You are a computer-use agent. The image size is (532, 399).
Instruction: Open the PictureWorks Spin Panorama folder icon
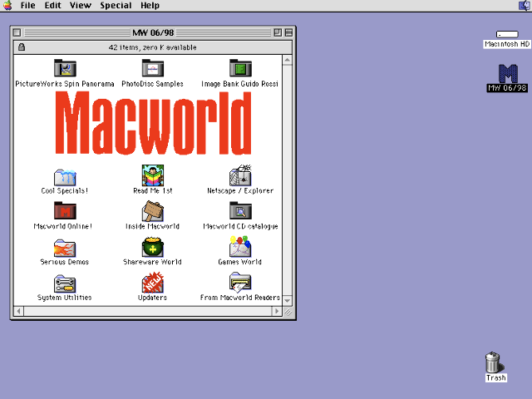point(65,68)
